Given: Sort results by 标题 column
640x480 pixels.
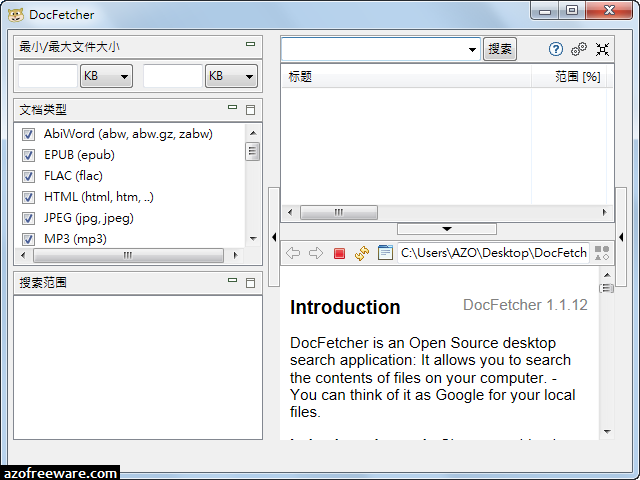Looking at the screenshot, I should [x=406, y=76].
